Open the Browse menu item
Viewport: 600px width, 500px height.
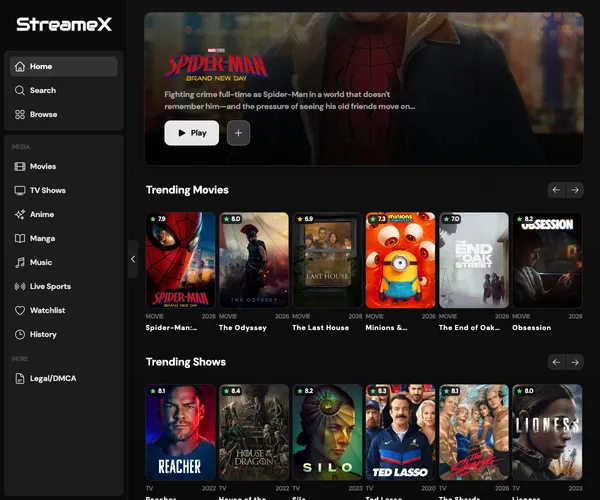click(x=64, y=114)
